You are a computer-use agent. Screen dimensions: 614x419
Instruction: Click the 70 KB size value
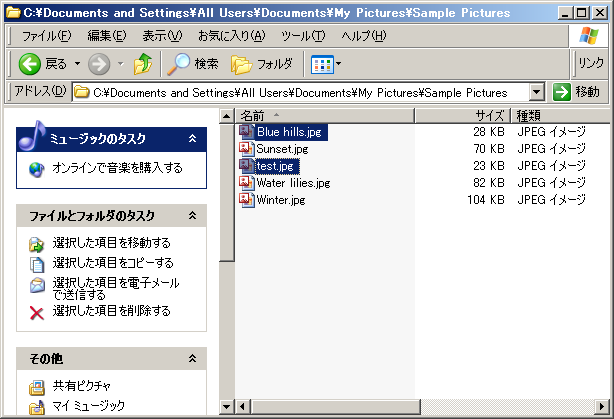coord(489,149)
